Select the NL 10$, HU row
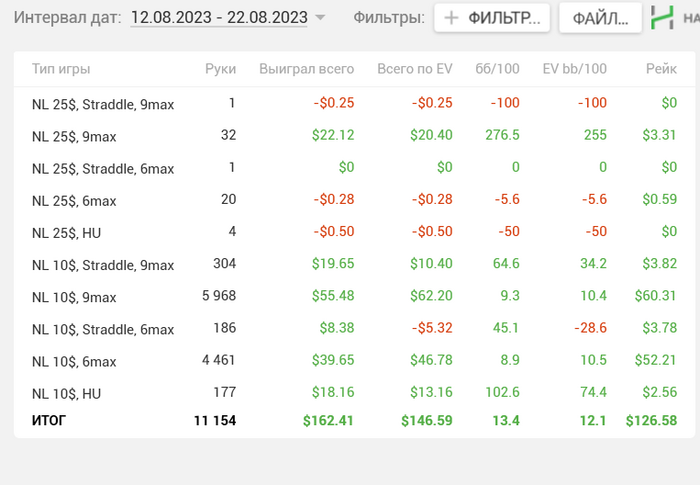Screen dimensions: 700x485 (x=66, y=394)
